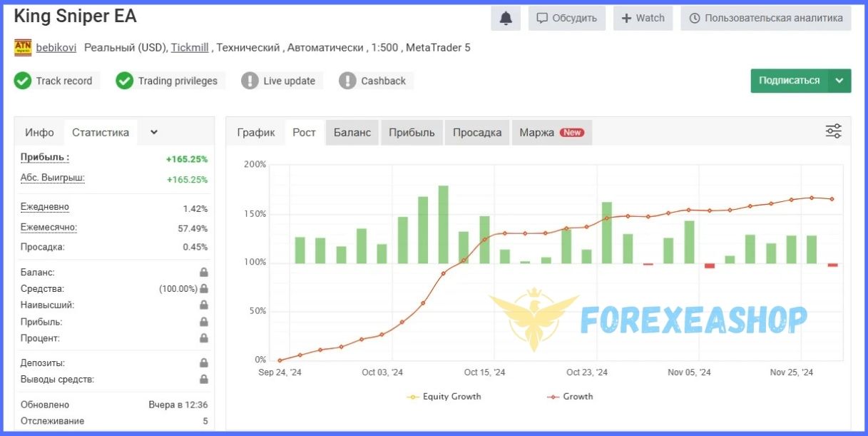The width and height of the screenshot is (868, 436).
Task: Click the Cashback label
Action: [384, 81]
